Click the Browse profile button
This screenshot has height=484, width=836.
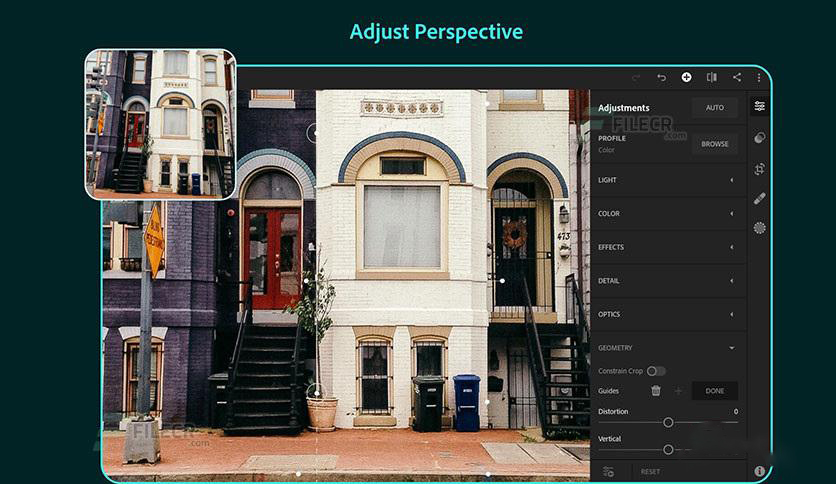point(714,144)
